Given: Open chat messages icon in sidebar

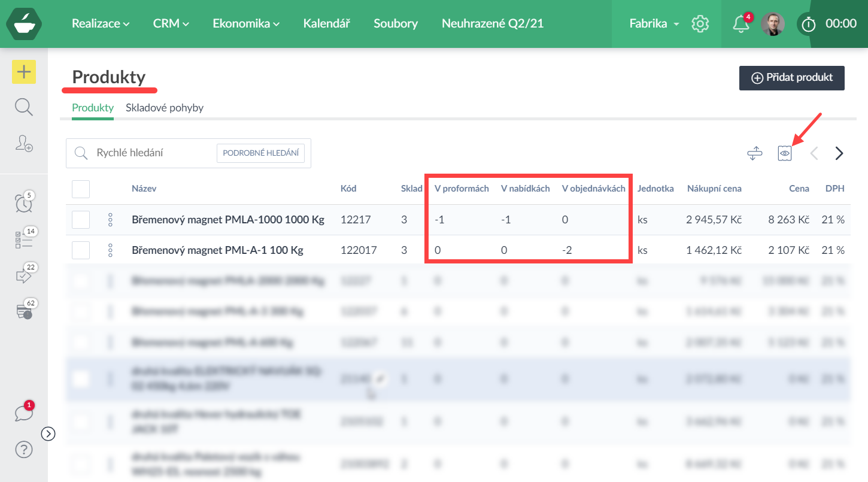Looking at the screenshot, I should click(23, 414).
